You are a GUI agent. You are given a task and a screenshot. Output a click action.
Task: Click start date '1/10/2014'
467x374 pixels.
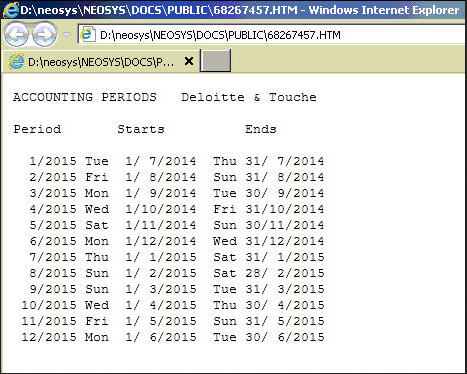click(x=161, y=209)
